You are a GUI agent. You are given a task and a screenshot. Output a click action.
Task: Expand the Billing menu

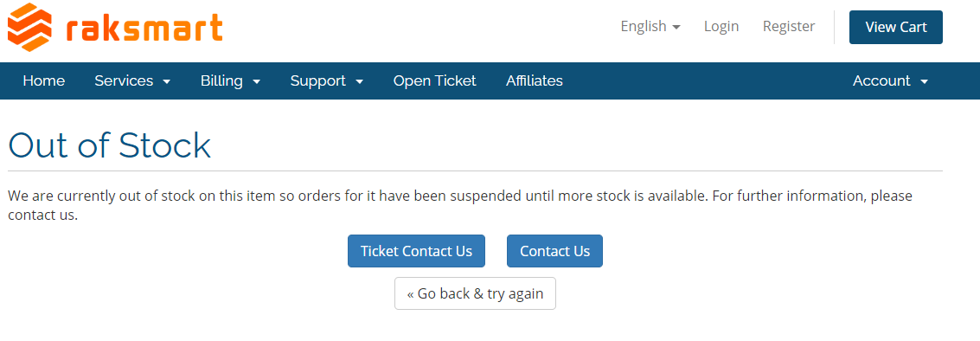231,80
